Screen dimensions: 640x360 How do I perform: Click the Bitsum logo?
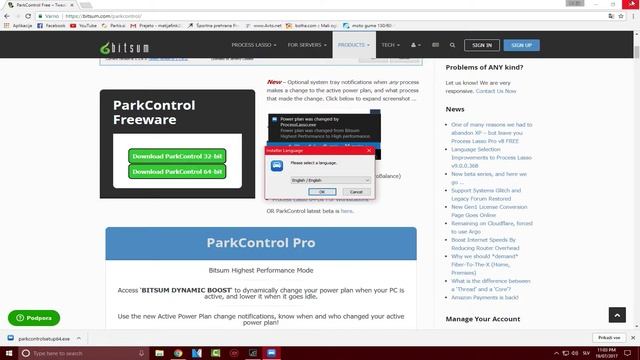pos(124,48)
